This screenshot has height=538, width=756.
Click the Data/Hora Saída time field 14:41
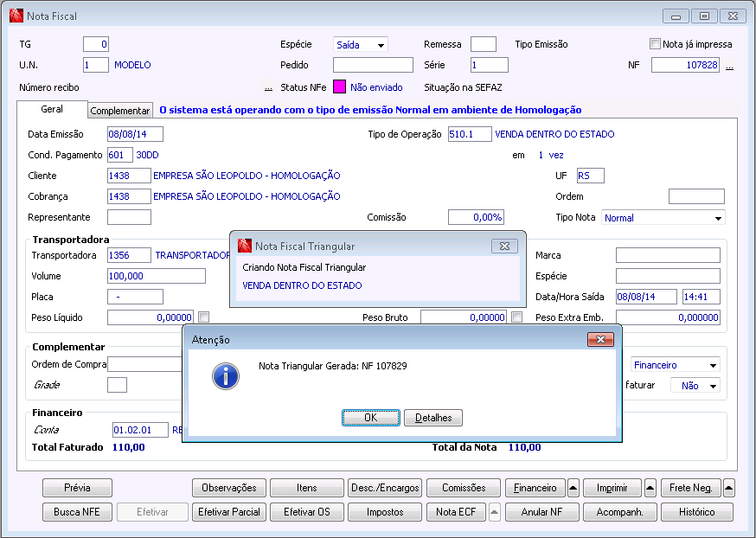[702, 297]
